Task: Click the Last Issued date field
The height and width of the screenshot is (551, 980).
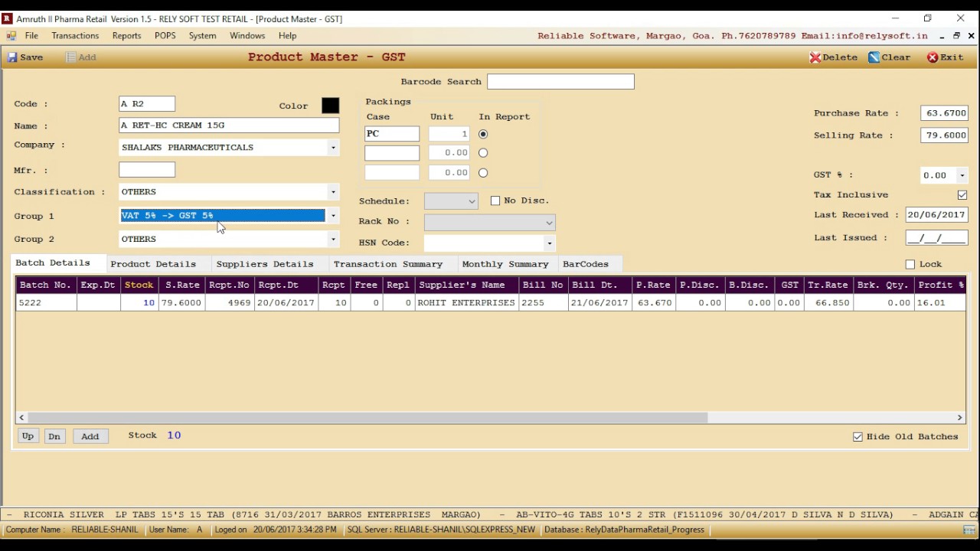Action: pos(937,238)
